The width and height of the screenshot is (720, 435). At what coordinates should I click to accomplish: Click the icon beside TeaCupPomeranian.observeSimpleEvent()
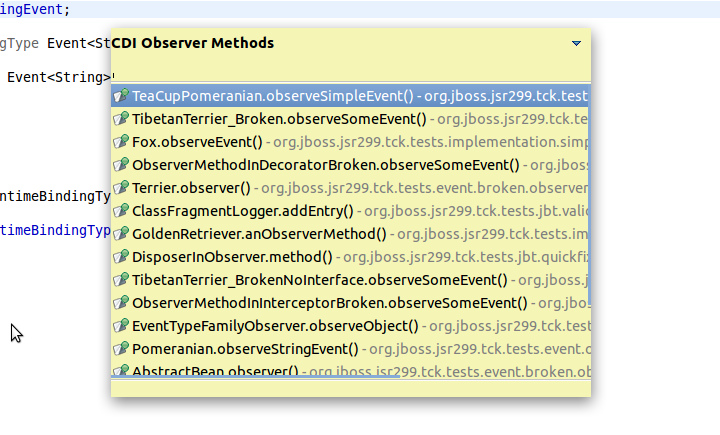pyautogui.click(x=121, y=97)
